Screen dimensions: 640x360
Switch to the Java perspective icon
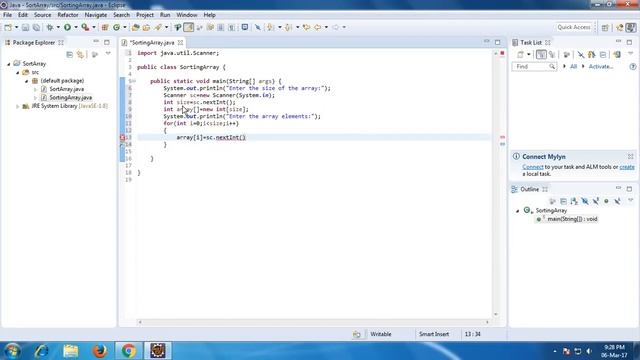coord(631,27)
